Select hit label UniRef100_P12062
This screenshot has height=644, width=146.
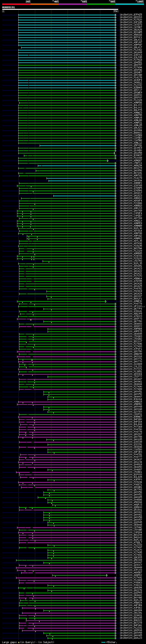[x=131, y=50]
